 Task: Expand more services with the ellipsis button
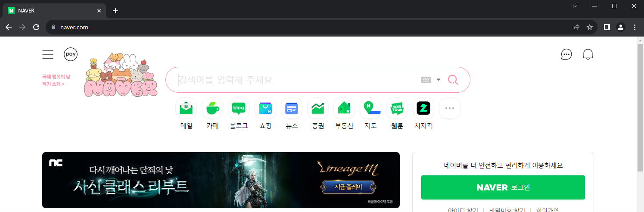pyautogui.click(x=450, y=108)
